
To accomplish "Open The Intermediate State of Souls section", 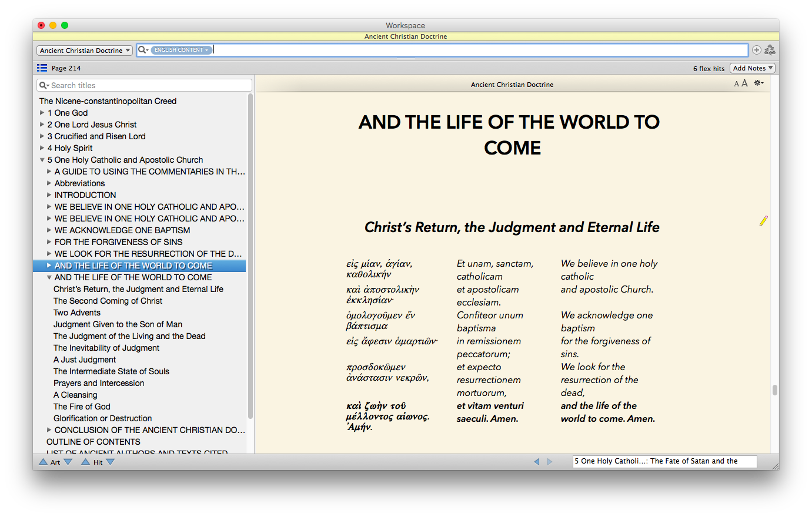I will tap(111, 371).
